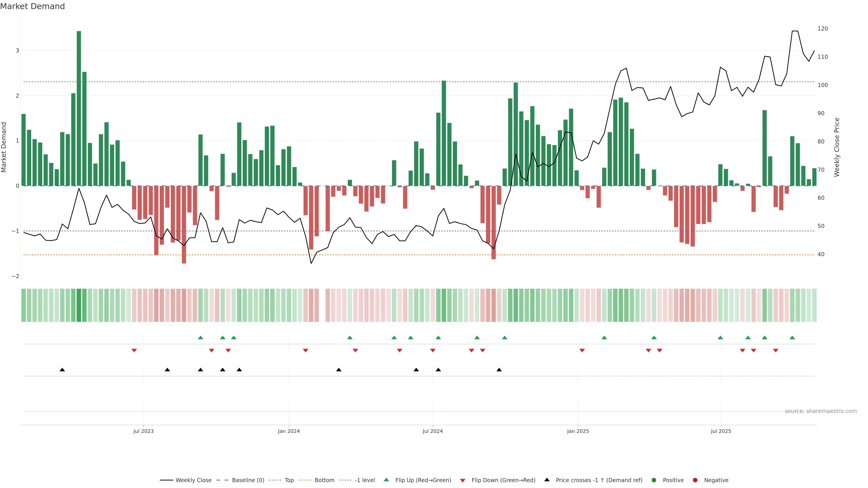This screenshot has height=488, width=868.
Task: Click the dark red Negative legend dot
Action: [695, 480]
